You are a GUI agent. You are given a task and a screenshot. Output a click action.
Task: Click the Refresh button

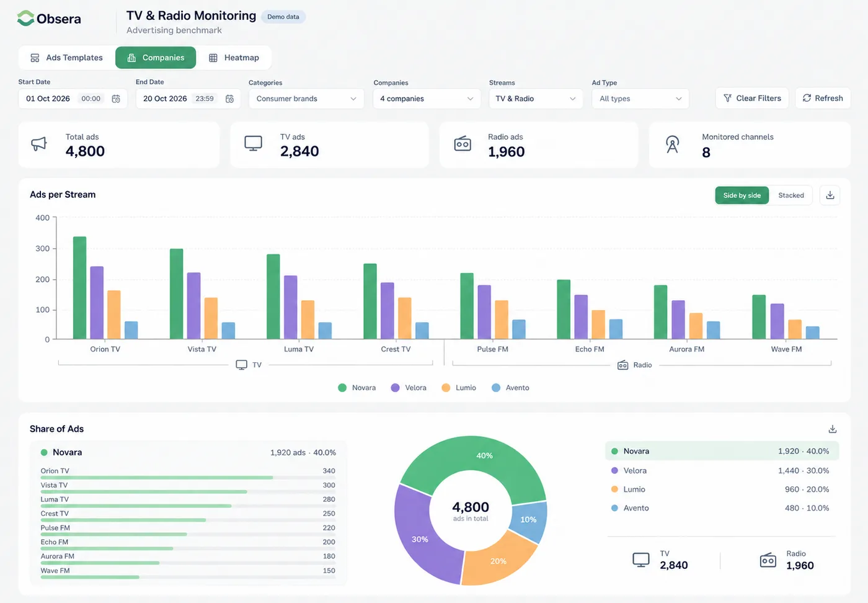(x=823, y=98)
